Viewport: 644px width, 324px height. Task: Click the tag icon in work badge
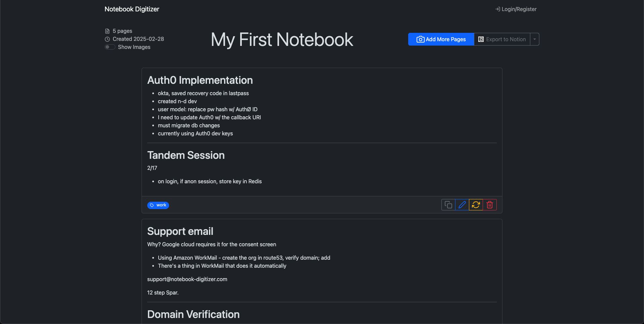pyautogui.click(x=152, y=205)
